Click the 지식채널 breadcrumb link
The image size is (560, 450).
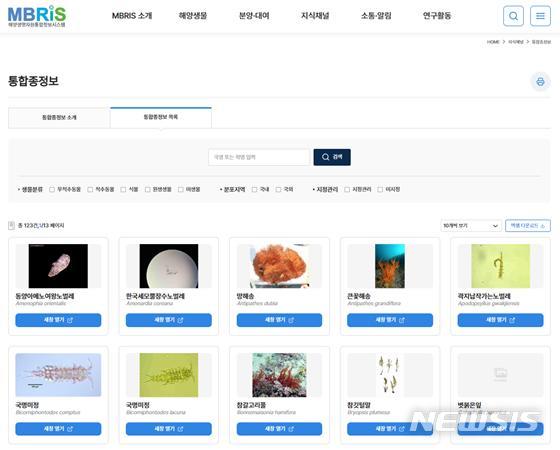pyautogui.click(x=516, y=42)
